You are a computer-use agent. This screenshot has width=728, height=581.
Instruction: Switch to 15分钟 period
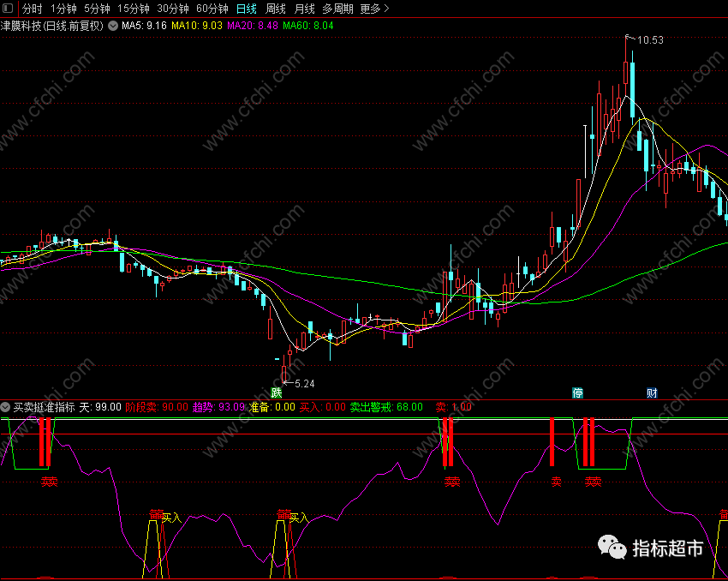pos(134,9)
